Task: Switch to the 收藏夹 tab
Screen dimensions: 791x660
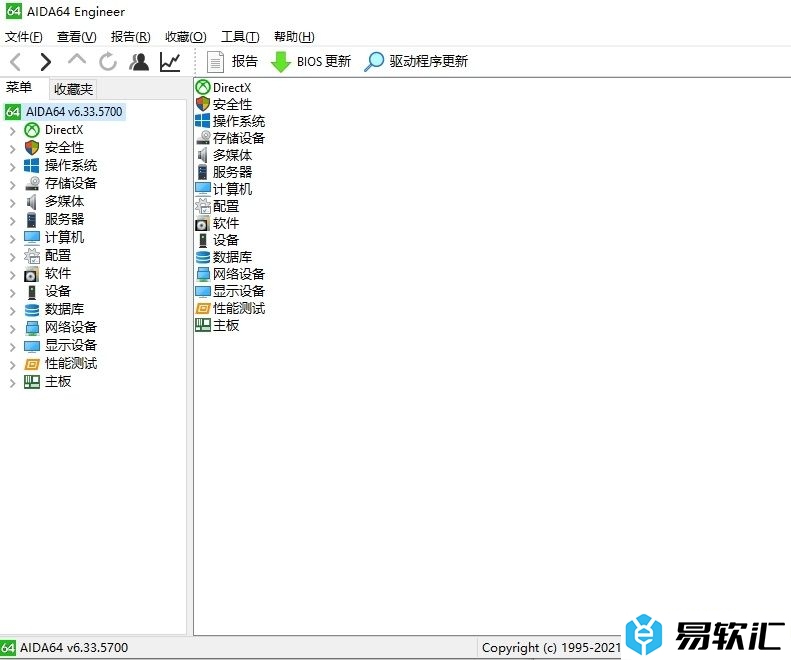Action: (x=73, y=89)
